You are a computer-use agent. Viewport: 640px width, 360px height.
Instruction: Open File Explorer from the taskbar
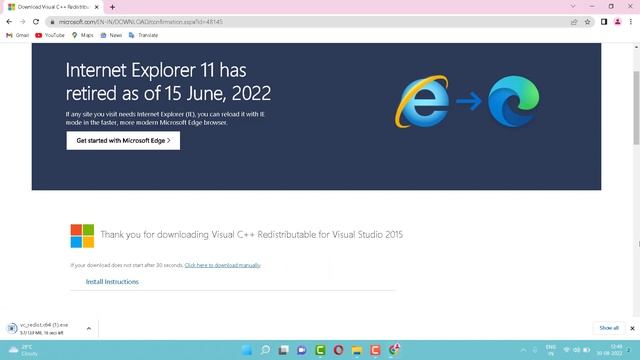point(357,350)
